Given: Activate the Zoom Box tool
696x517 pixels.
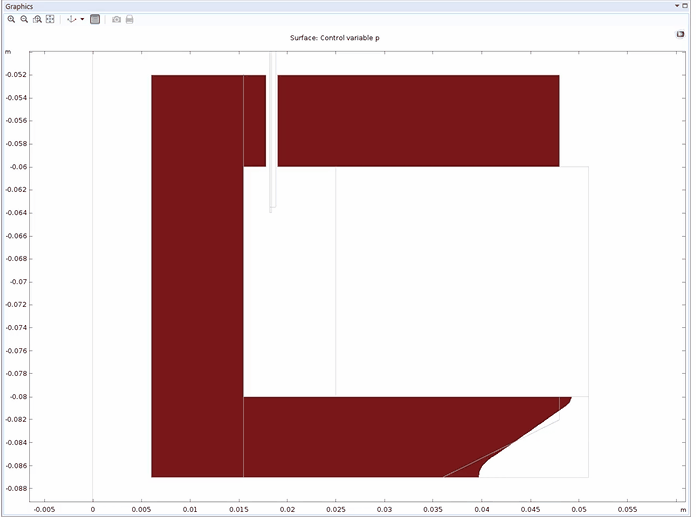Looking at the screenshot, I should pos(37,19).
